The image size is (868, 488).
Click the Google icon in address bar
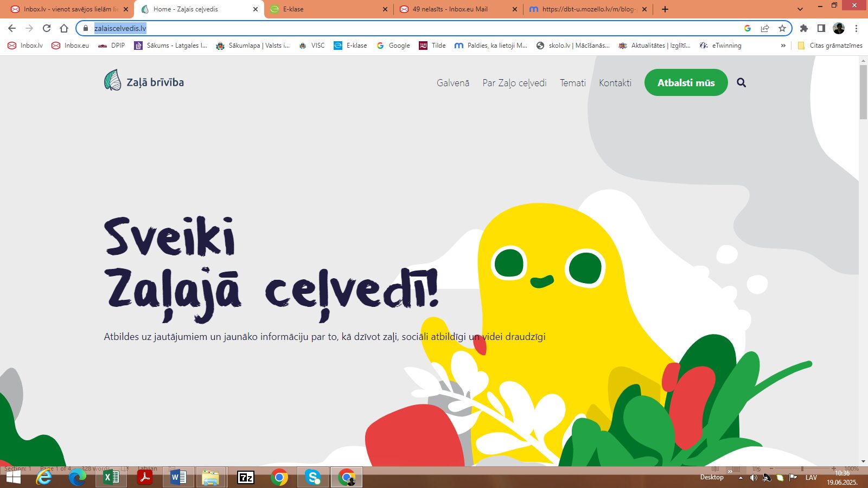click(748, 28)
